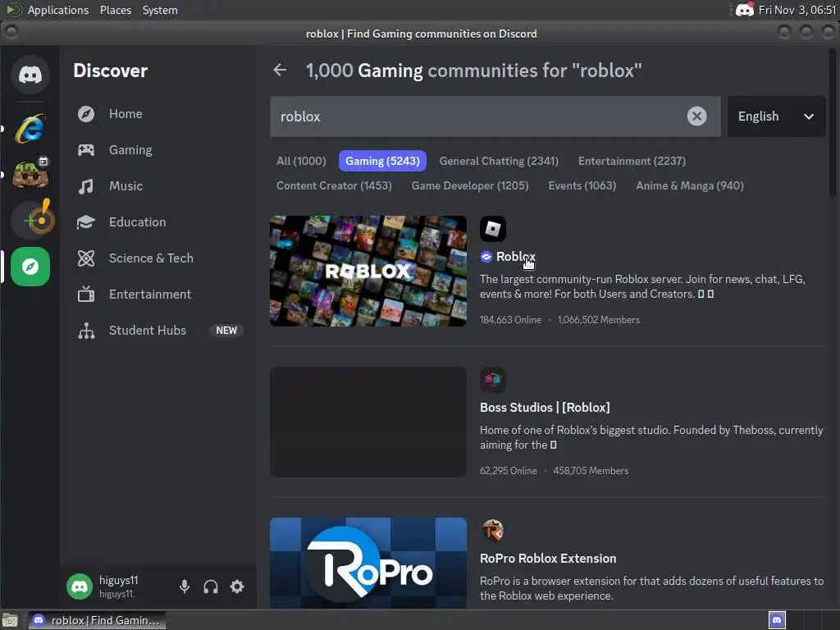840x630 pixels.
Task: Go to Home in Discover sidebar
Action: tap(158, 114)
